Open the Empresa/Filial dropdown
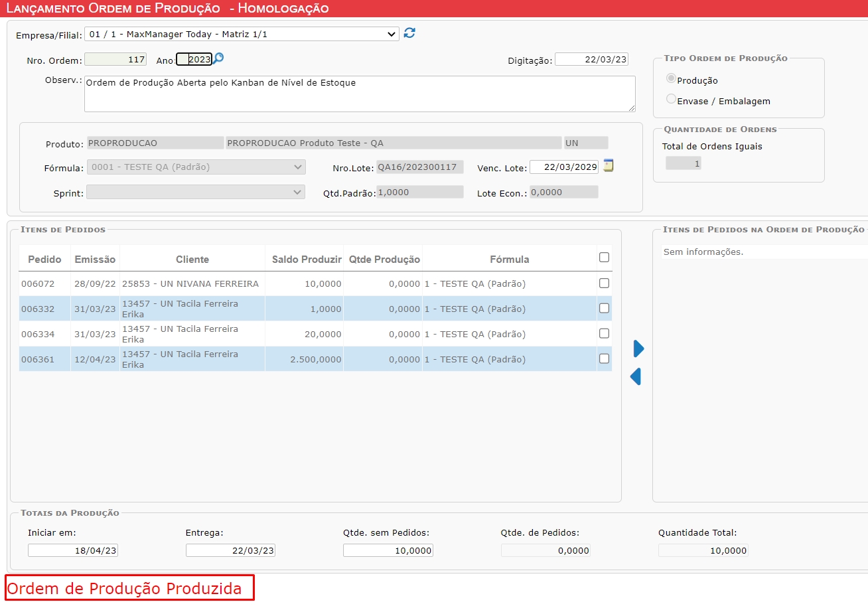 pyautogui.click(x=242, y=34)
